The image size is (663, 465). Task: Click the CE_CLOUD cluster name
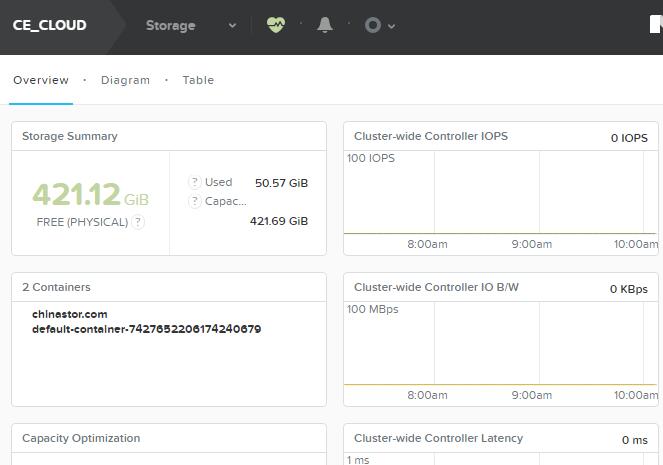click(x=50, y=25)
